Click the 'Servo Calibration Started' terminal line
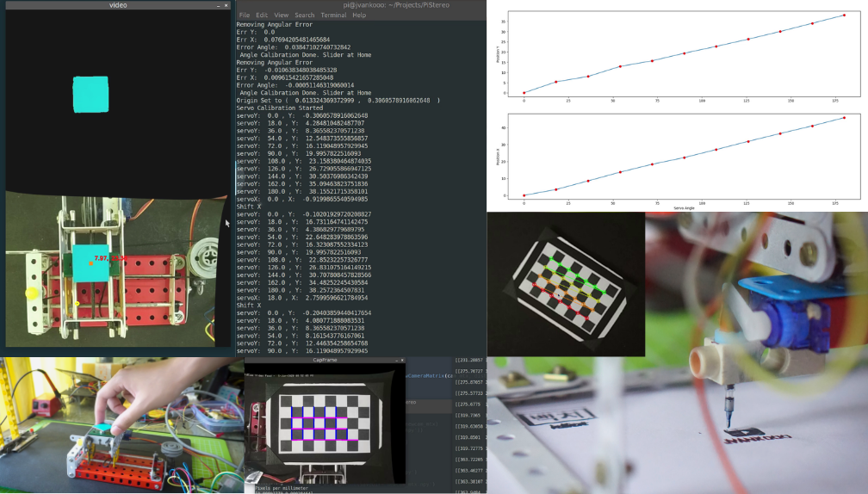This screenshot has width=868, height=494. coord(280,108)
